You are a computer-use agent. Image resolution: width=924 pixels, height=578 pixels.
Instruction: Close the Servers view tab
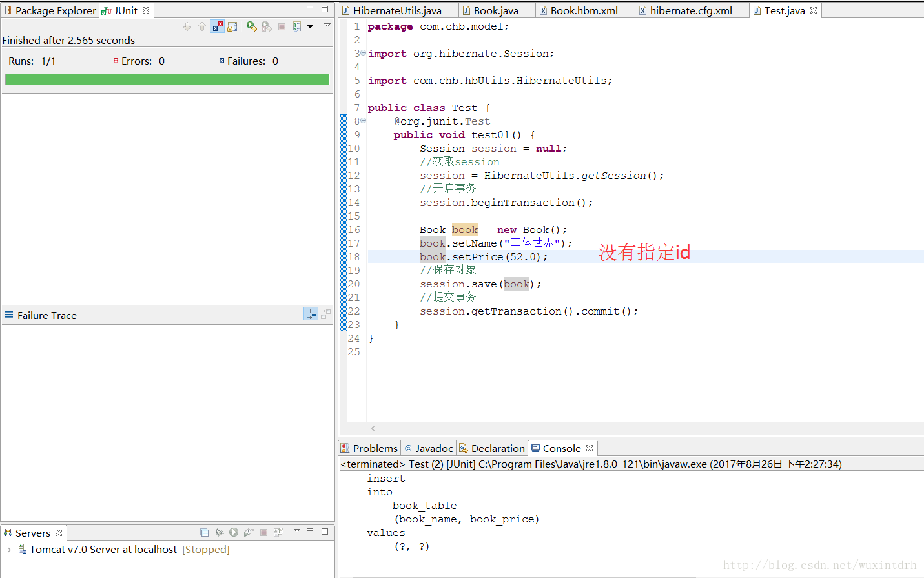click(59, 533)
